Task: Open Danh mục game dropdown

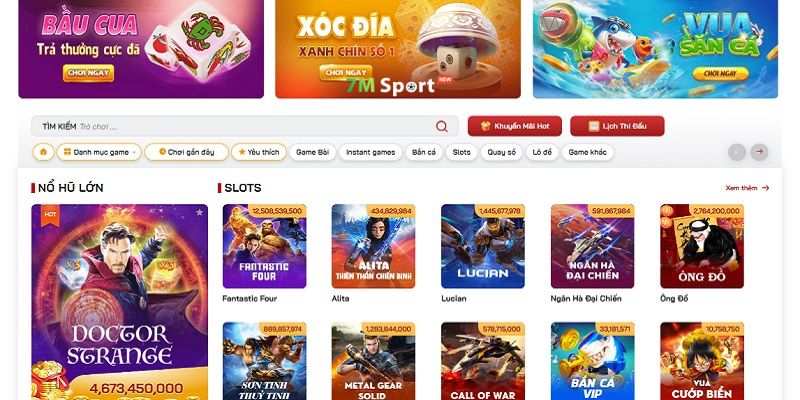Action: [99, 152]
